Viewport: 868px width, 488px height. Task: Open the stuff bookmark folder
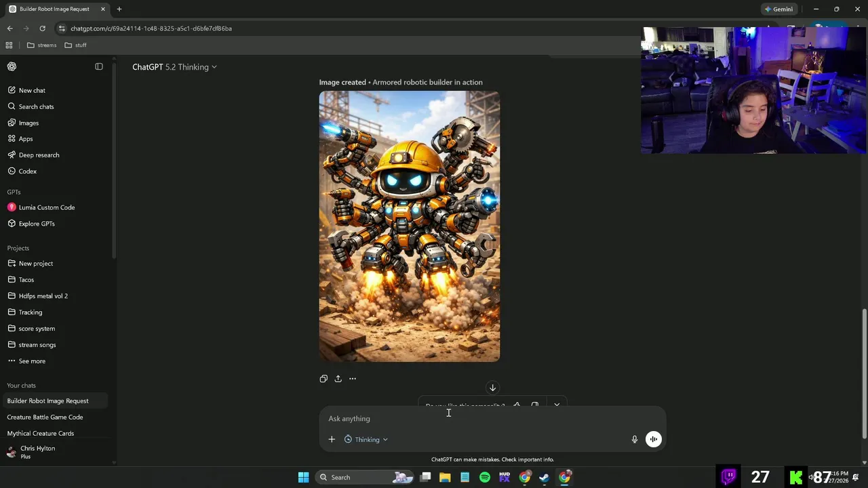[75, 45]
